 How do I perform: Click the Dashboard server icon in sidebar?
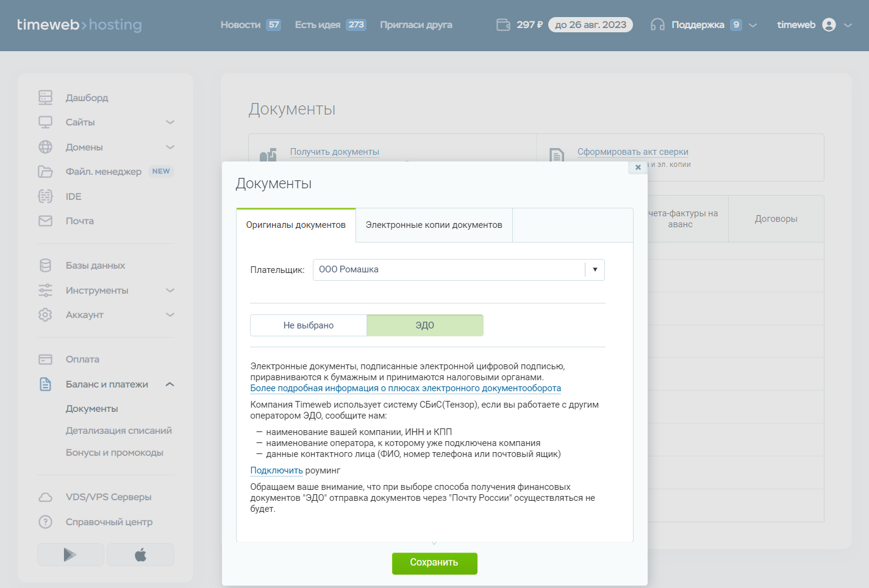46,97
